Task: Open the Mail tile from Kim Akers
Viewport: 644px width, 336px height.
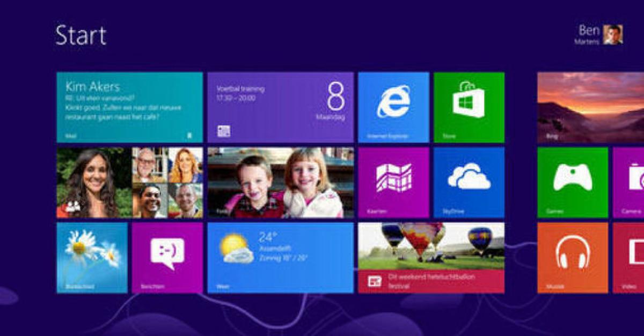Action: [129, 107]
